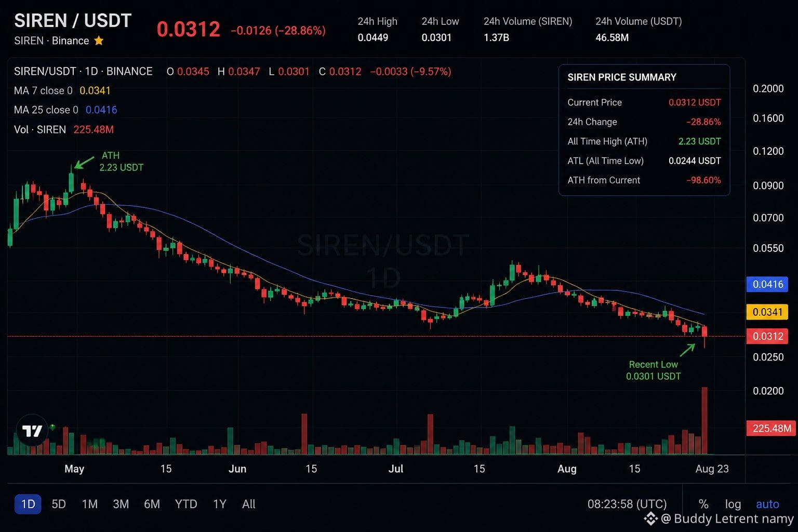Click the −0.0033 (−9.57%) daily change

tap(410, 71)
